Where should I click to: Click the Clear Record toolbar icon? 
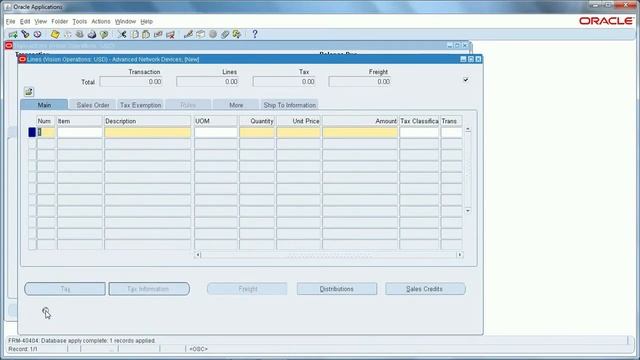click(x=158, y=35)
